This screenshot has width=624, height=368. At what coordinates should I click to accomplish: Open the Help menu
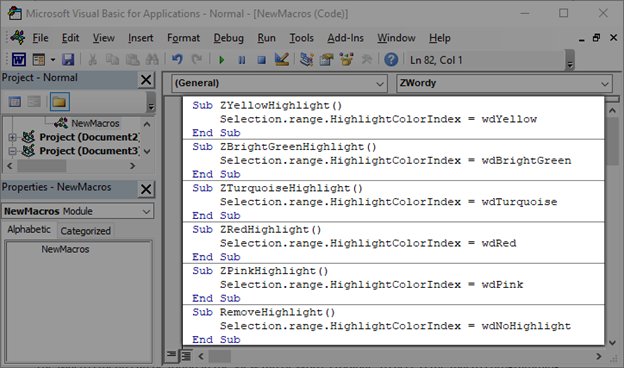click(440, 38)
